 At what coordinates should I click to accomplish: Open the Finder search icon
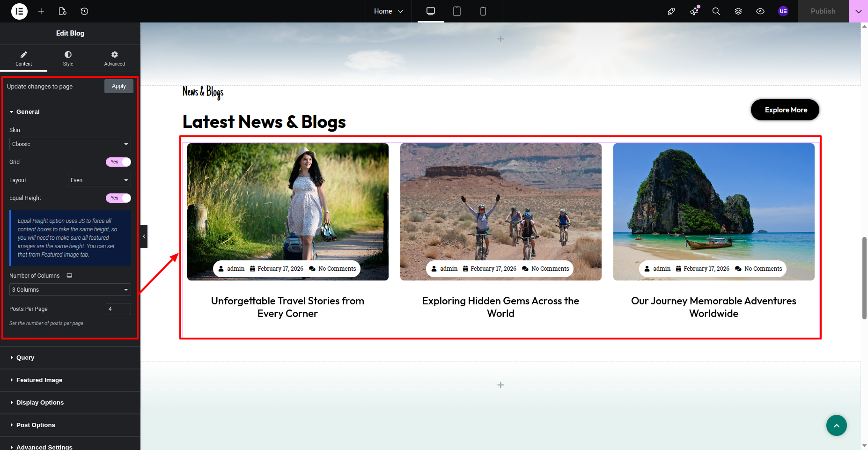pos(716,11)
